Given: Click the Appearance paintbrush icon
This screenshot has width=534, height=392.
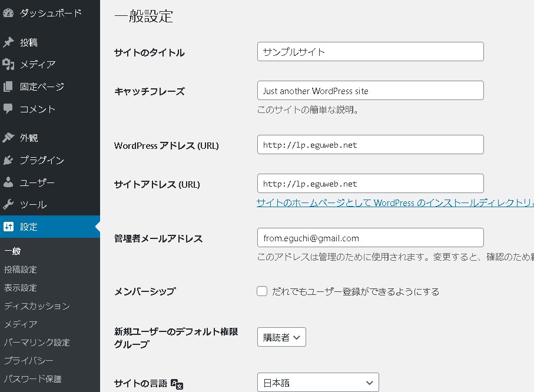Looking at the screenshot, I should point(8,138).
